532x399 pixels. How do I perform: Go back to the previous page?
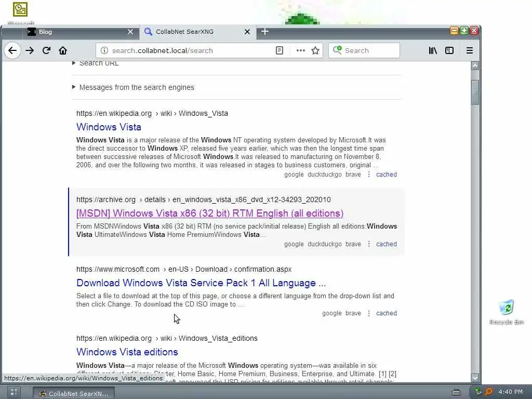point(12,50)
